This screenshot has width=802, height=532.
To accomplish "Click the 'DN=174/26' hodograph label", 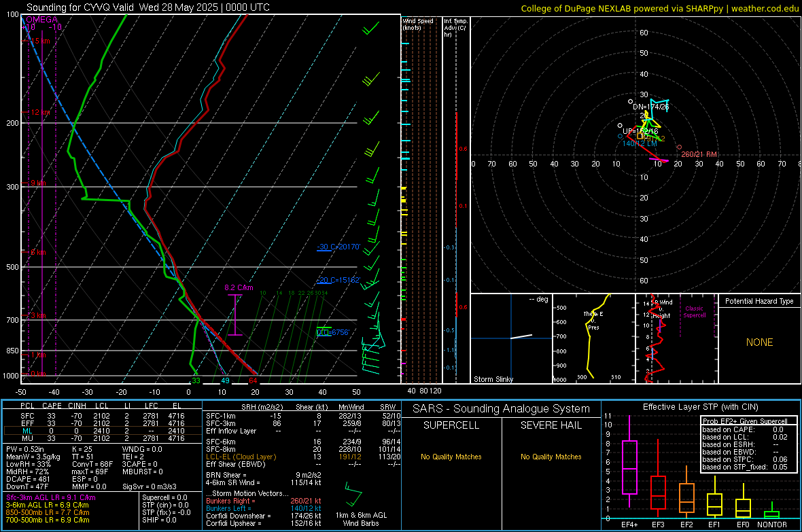I will (650, 107).
